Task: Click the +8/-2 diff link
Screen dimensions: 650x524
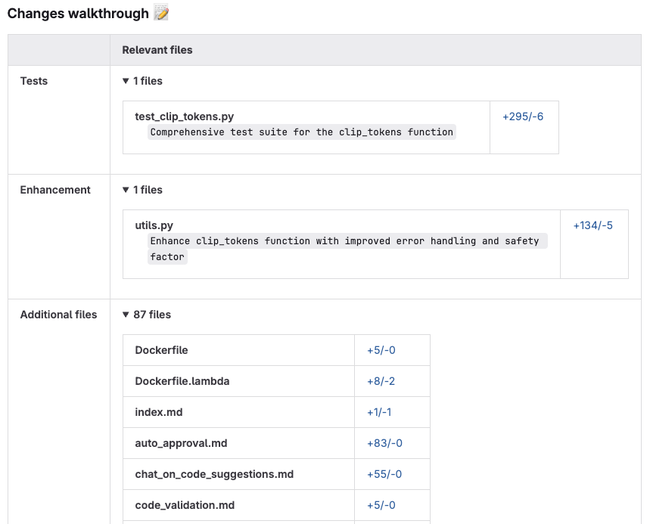Action: pos(381,381)
